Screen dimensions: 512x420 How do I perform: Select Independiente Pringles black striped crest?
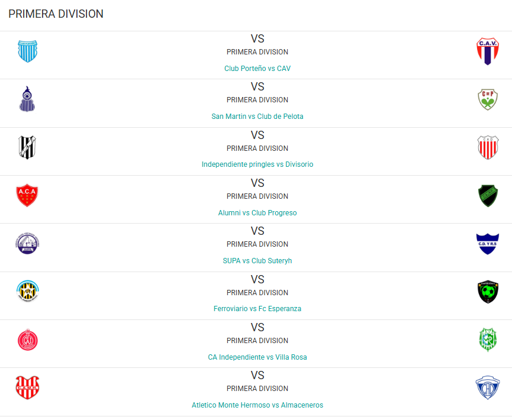pos(27,147)
